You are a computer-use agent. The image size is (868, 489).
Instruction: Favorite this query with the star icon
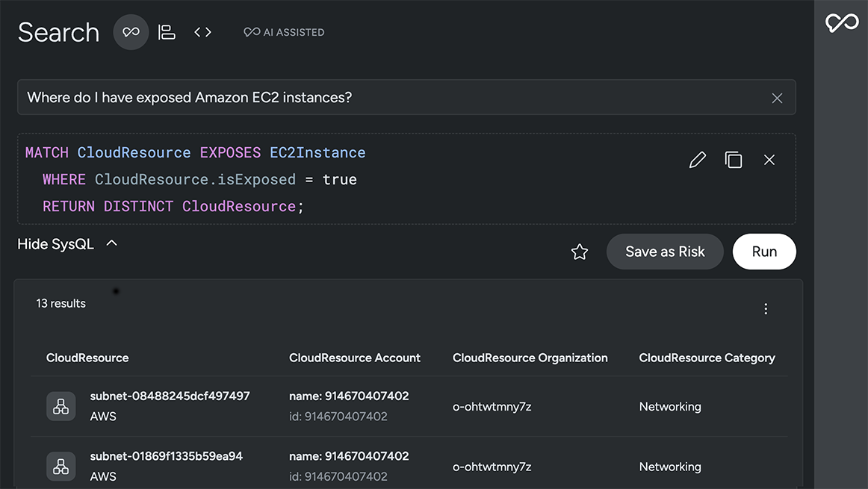(x=580, y=252)
